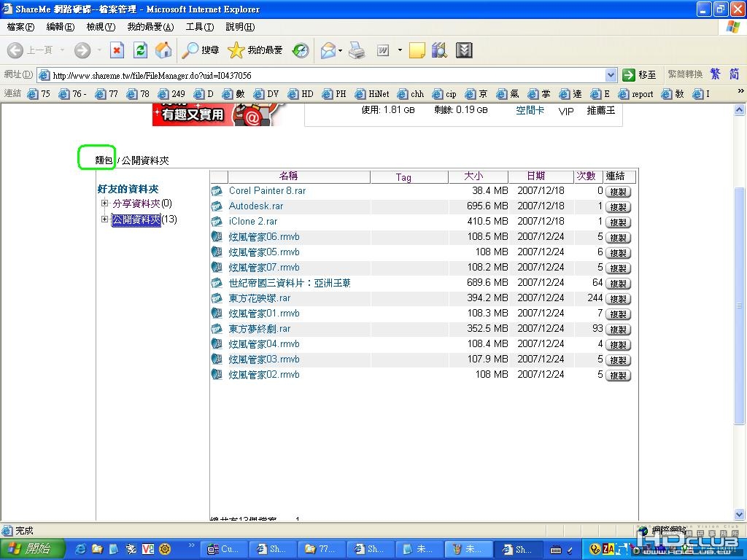Viewport: 747px width, 560px height.
Task: Sort by the 大小 column header
Action: pyautogui.click(x=479, y=176)
